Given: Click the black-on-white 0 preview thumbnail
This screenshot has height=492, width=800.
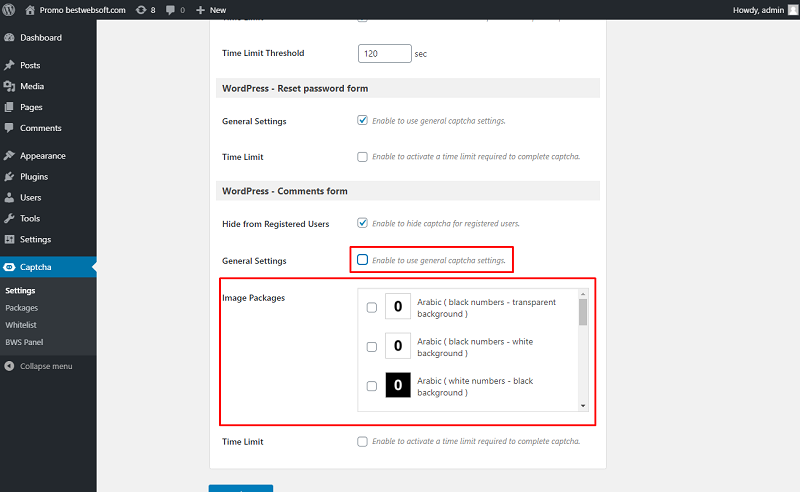Looking at the screenshot, I should click(x=398, y=346).
